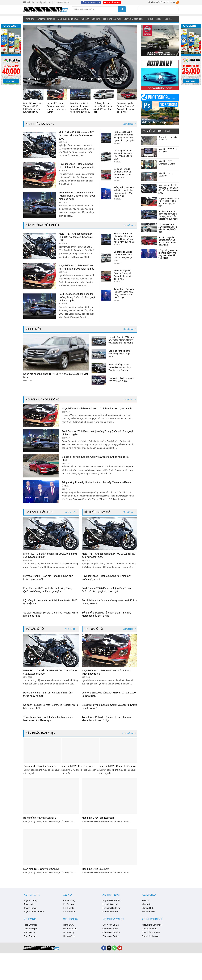This screenshot has width=202, height=980.
Task: Click the footer YouTube social icon
Action: (120, 948)
